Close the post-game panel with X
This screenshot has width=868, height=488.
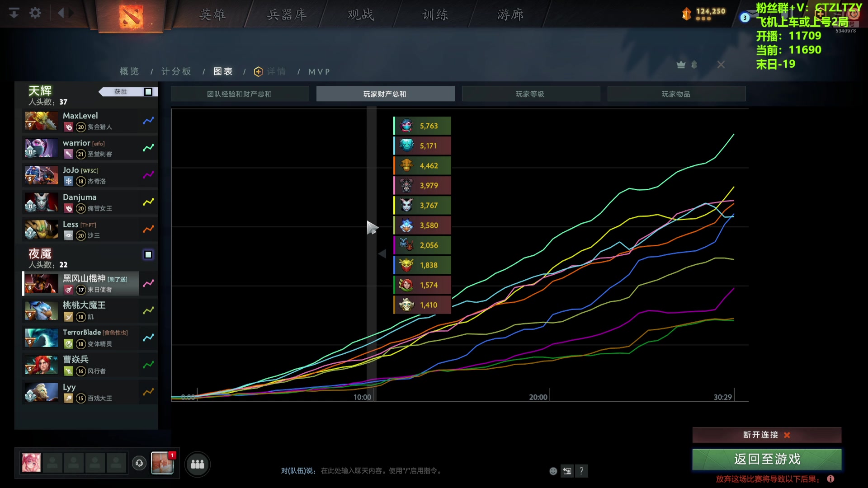coord(721,65)
